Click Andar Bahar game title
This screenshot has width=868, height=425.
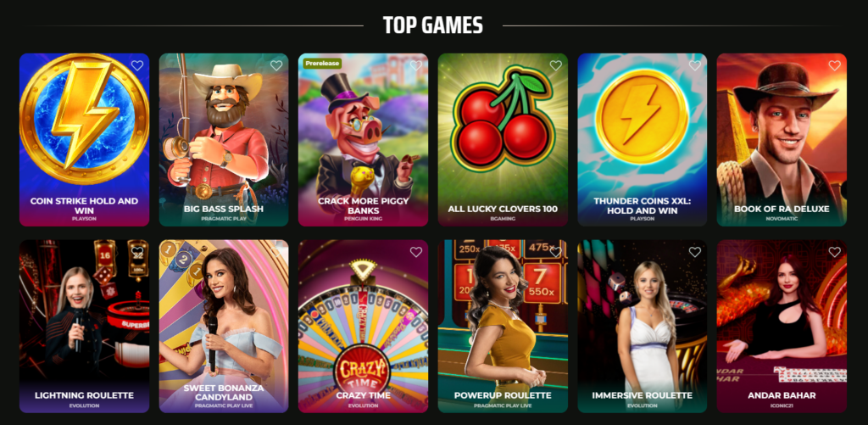click(781, 395)
